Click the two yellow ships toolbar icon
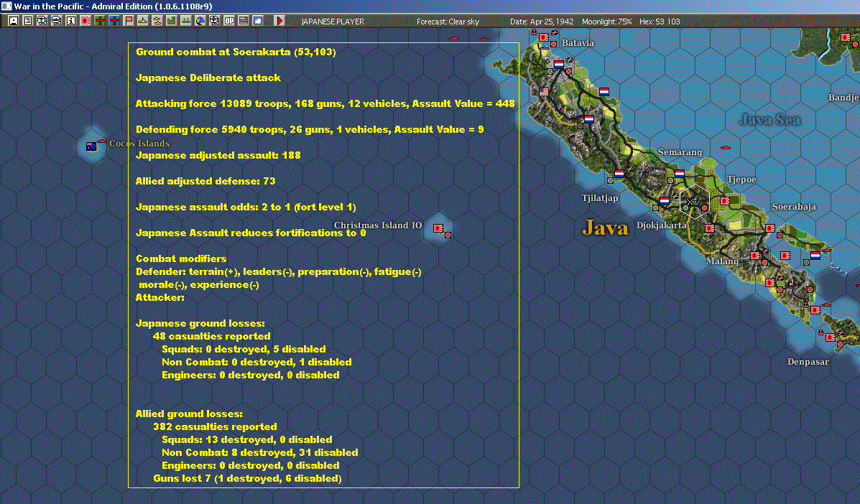The height and width of the screenshot is (504, 860). [x=157, y=21]
